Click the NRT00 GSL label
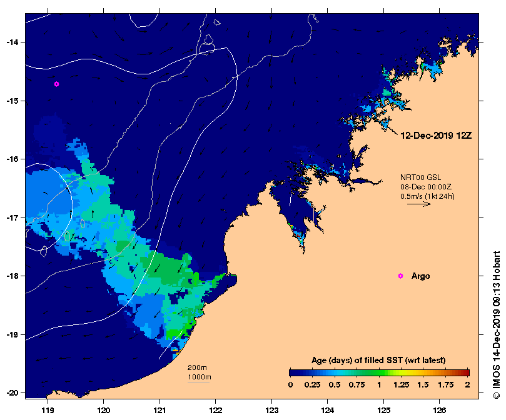 420,177
